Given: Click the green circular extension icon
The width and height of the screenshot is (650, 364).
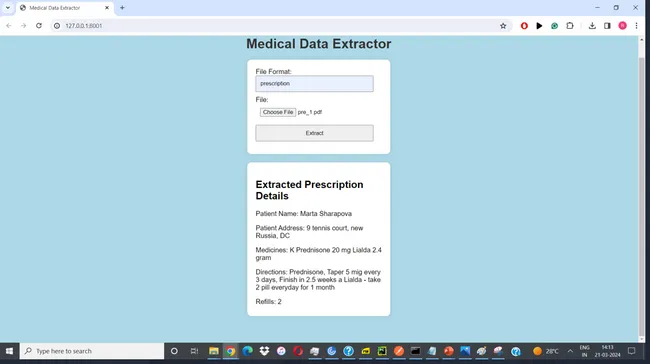Looking at the screenshot, I should pos(554,26).
